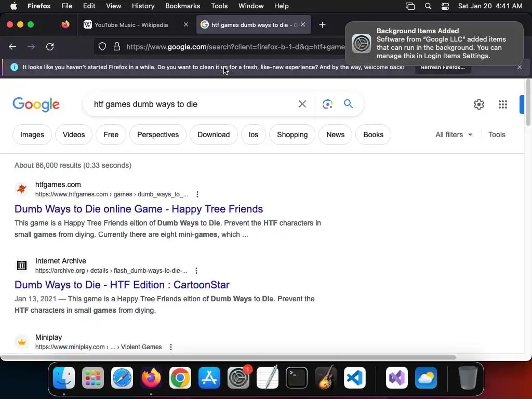
Task: Click the vertical page scrollbar thumb
Action: click(528, 103)
